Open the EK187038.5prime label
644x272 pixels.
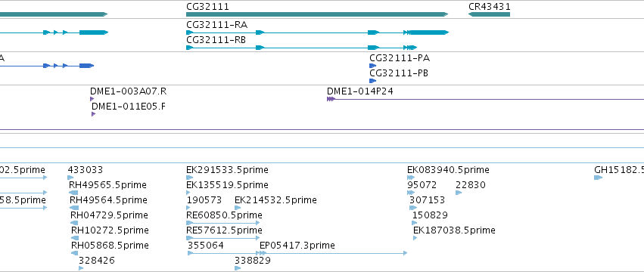tap(454, 230)
